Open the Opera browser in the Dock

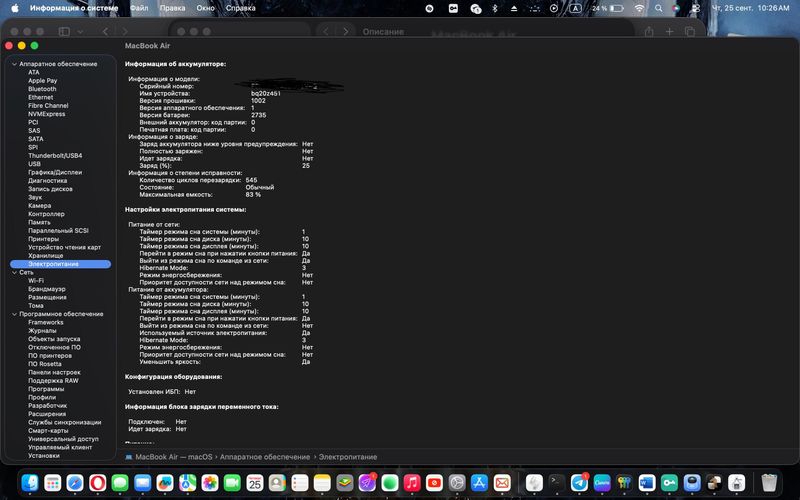click(97, 482)
